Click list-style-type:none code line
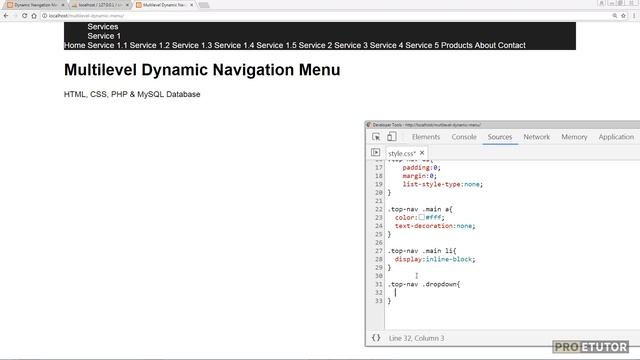 (443, 184)
